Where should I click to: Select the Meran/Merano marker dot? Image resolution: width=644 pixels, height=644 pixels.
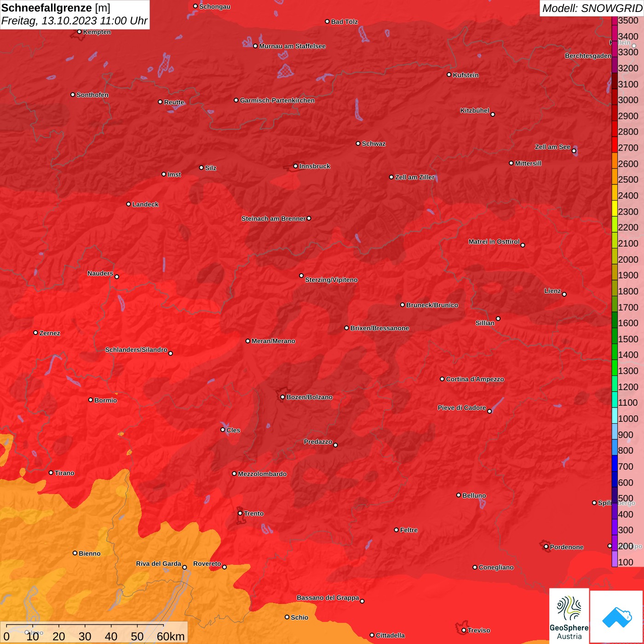coord(247,341)
